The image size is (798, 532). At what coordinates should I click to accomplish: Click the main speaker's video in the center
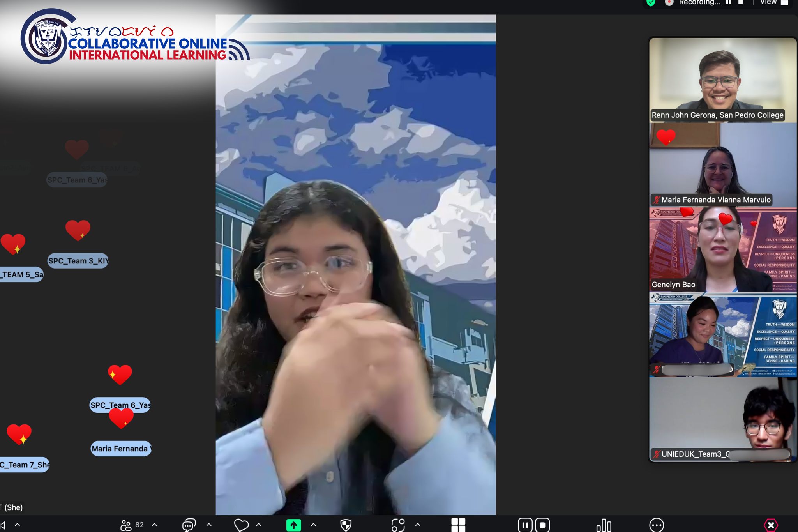tap(355, 265)
